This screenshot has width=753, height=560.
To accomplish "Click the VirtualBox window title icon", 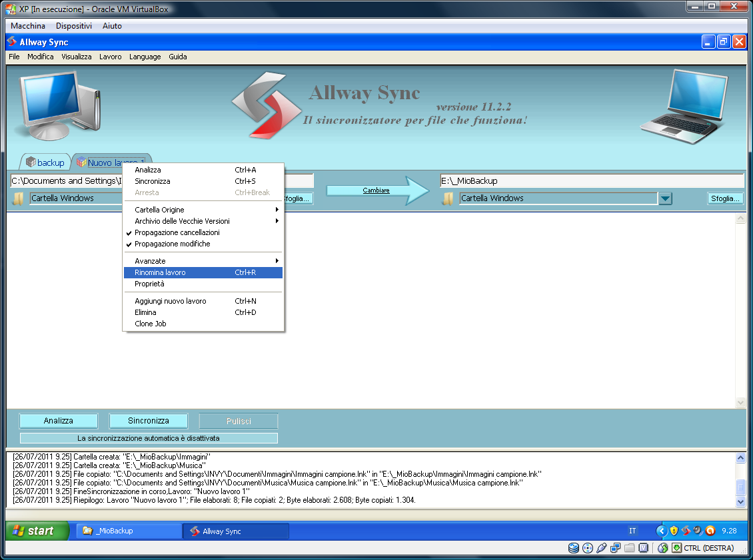I will [11, 9].
